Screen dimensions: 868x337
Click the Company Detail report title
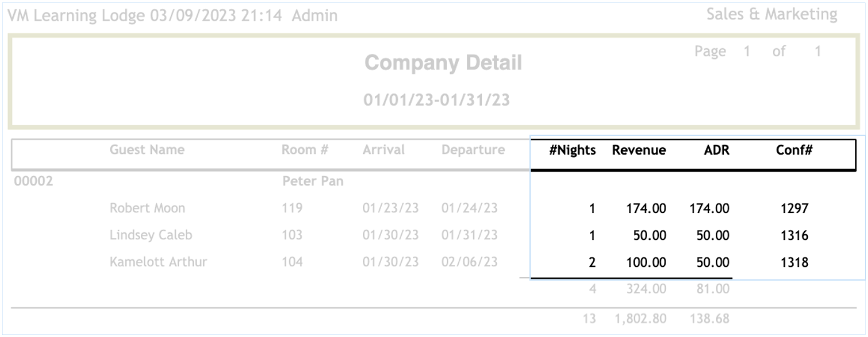pyautogui.click(x=442, y=63)
